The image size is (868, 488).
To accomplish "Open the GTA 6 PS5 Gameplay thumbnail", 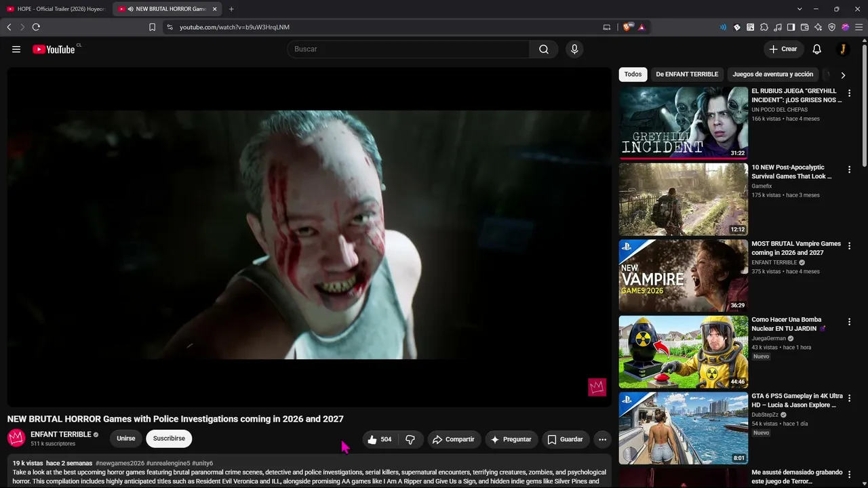I will click(x=684, y=428).
